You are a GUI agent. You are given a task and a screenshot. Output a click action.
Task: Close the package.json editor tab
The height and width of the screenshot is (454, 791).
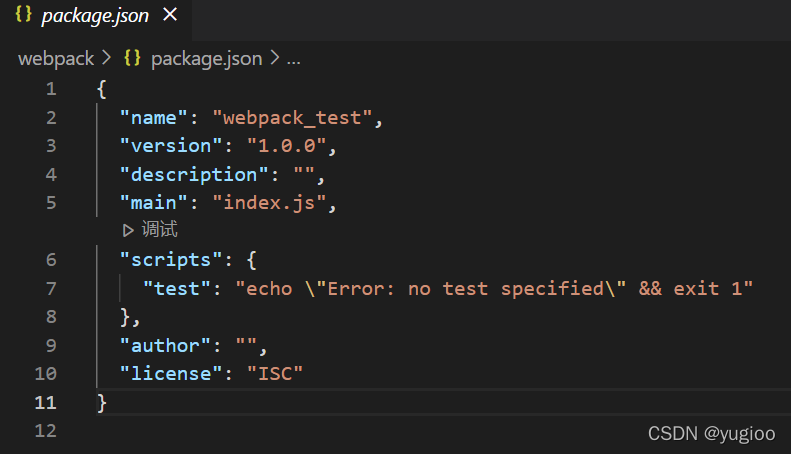[171, 15]
